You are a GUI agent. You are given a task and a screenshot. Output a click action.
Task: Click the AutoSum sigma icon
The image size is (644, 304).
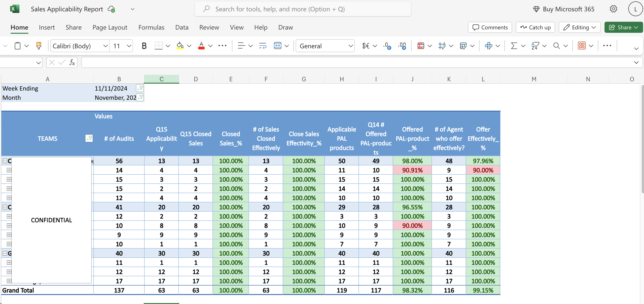(x=514, y=46)
